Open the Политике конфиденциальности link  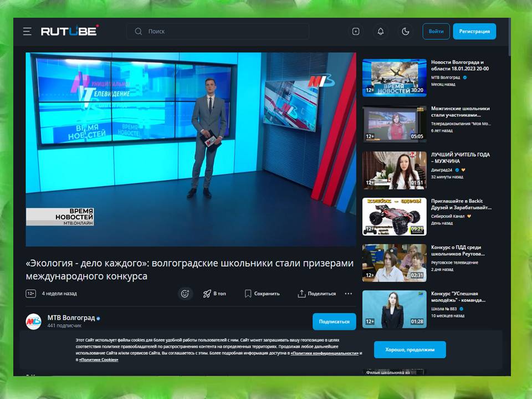[x=325, y=353]
